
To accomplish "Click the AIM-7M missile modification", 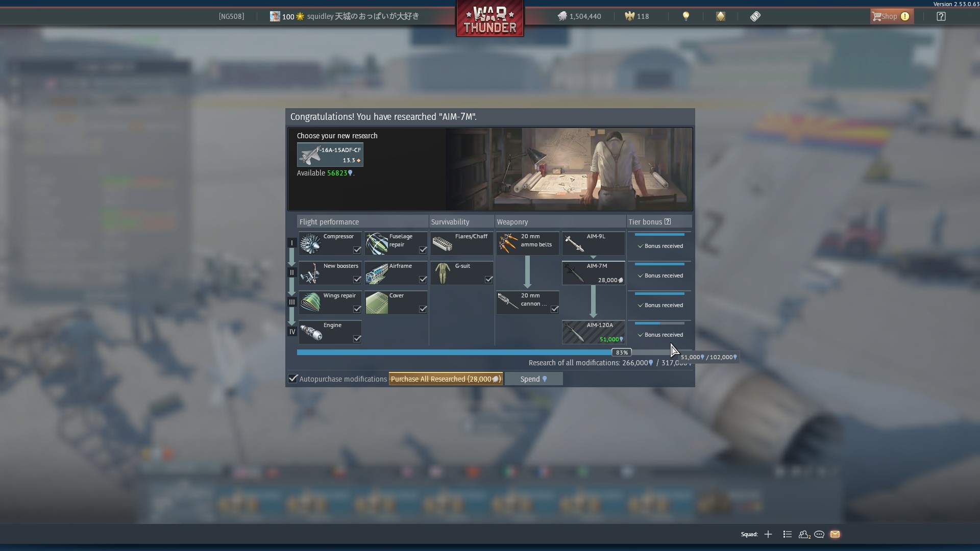I will pos(593,273).
